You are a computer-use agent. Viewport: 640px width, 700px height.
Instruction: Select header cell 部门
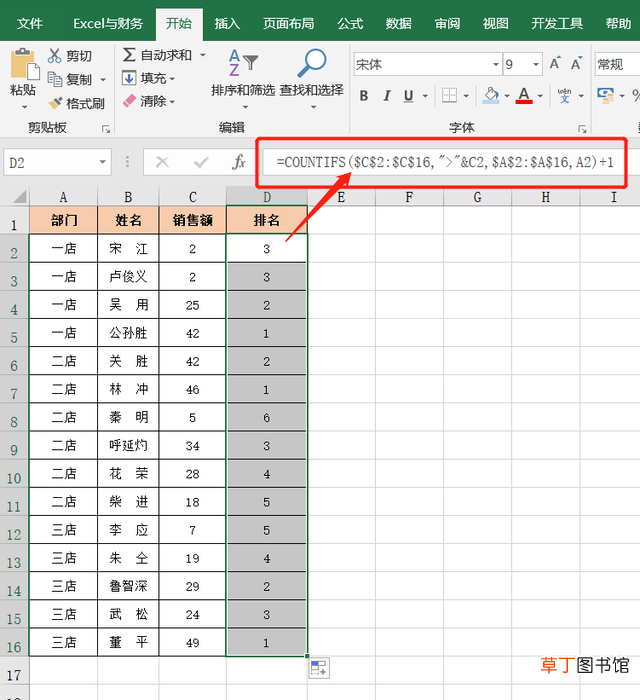(x=64, y=220)
